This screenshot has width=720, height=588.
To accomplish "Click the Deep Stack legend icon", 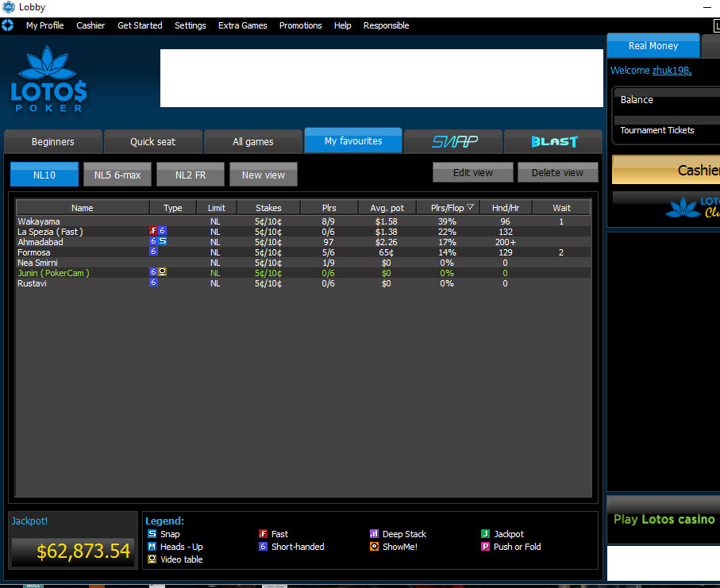I will click(374, 534).
